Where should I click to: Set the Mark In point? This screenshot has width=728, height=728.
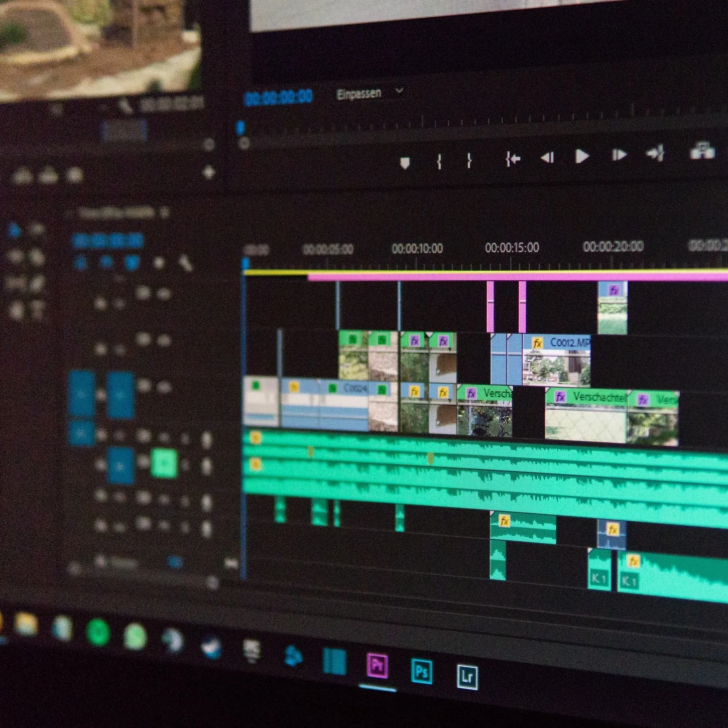pyautogui.click(x=439, y=161)
